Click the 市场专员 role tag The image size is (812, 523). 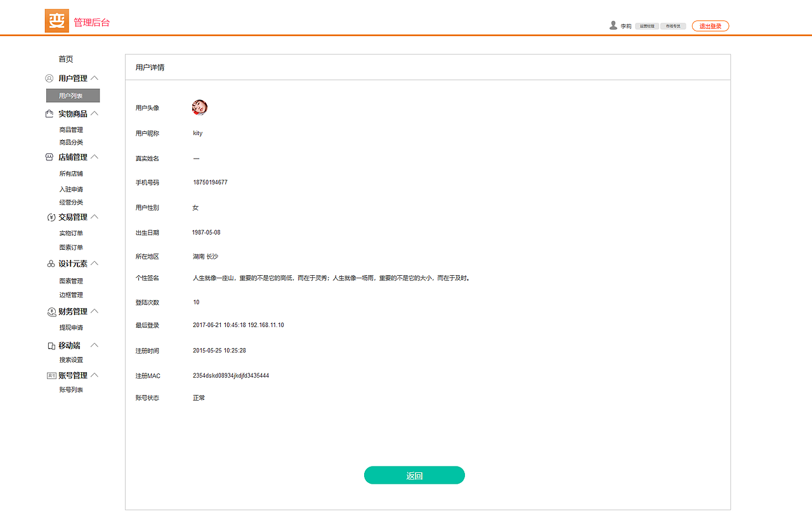click(673, 27)
